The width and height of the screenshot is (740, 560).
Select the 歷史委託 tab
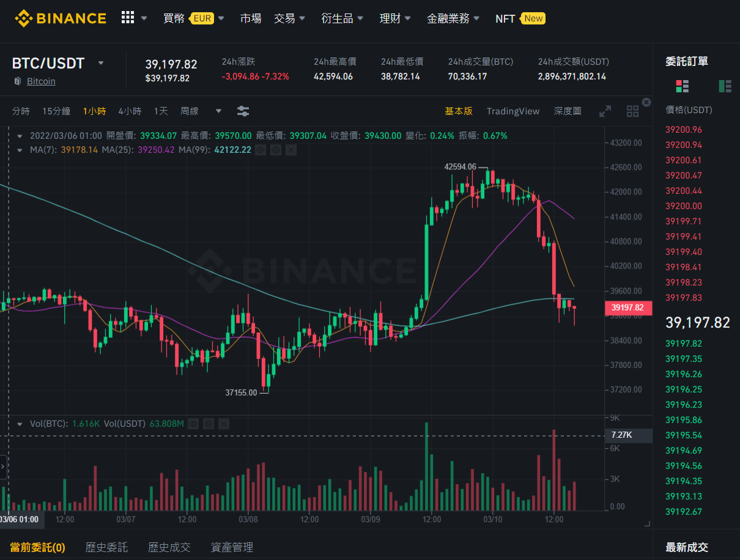point(107,547)
